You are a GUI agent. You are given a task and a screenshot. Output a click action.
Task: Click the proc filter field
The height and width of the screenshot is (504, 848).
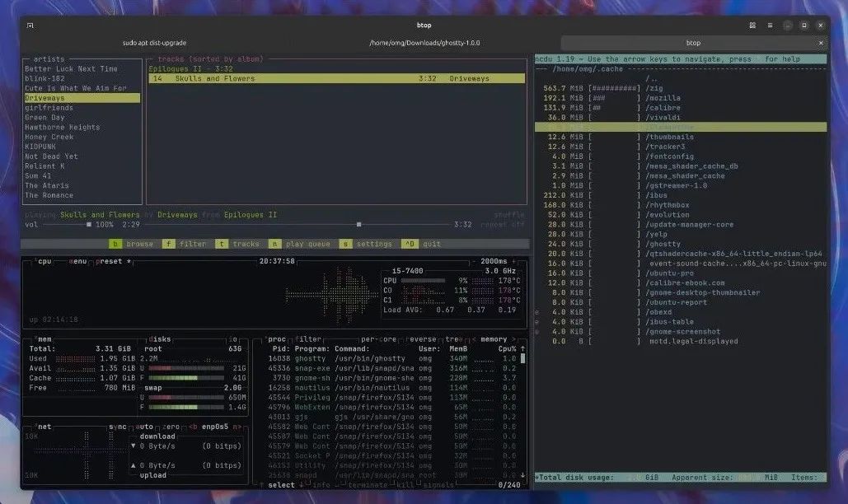pyautogui.click(x=308, y=339)
